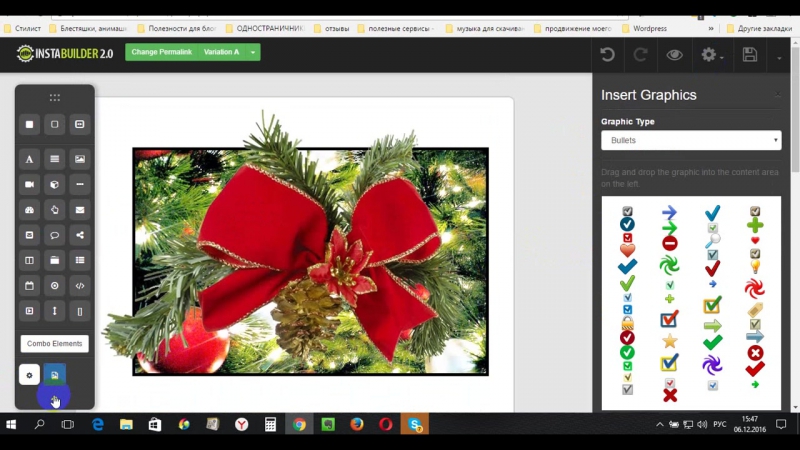Open the blue graphics picture tool
800x450 pixels.
click(55, 375)
